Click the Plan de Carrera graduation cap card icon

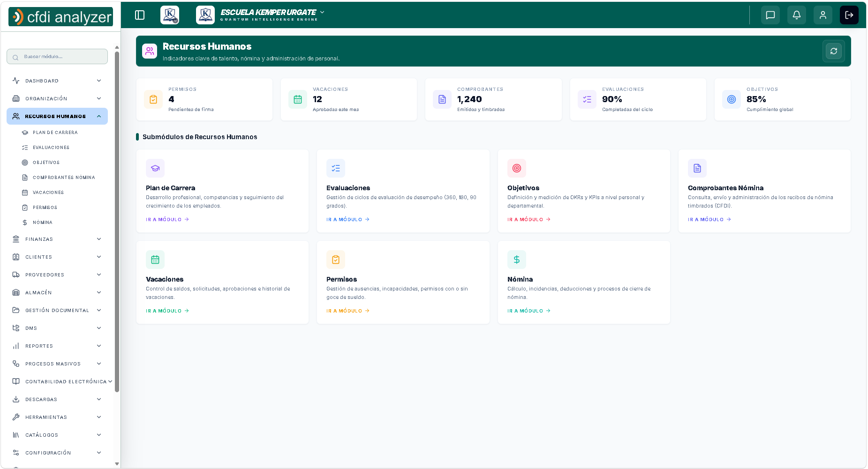(155, 168)
